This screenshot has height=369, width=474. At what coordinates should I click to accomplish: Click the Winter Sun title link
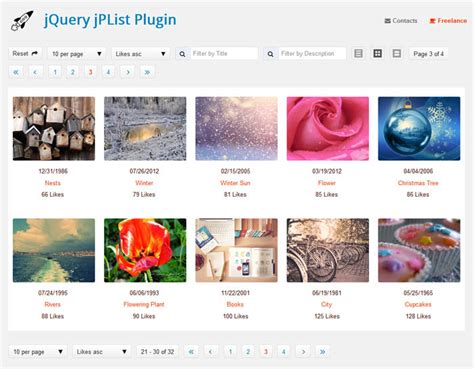pos(235,183)
